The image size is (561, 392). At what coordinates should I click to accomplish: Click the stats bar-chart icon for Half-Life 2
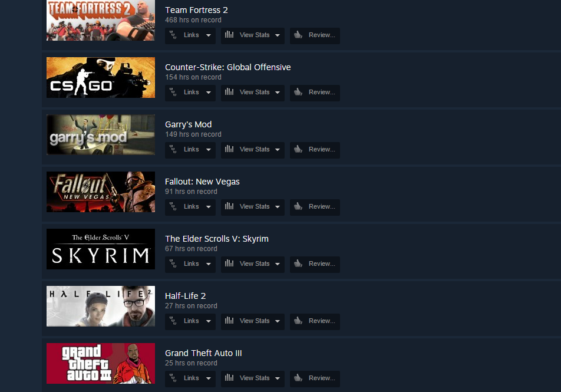click(229, 321)
